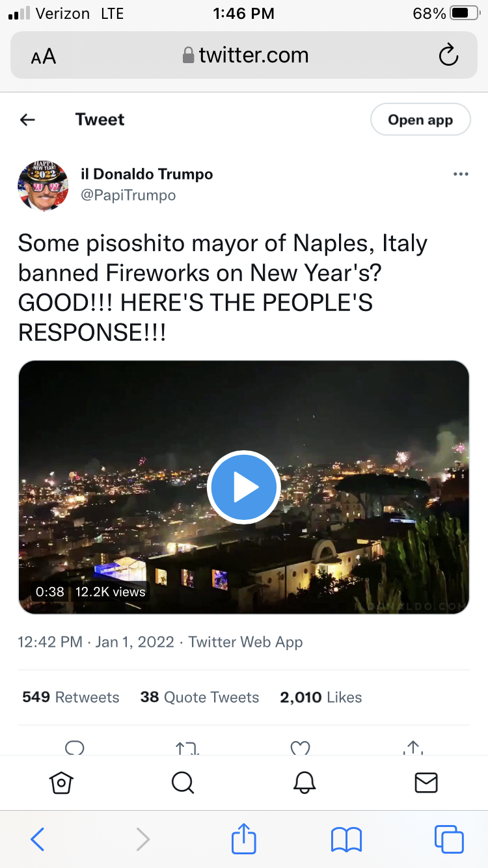
Task: Open Twitter Home tab icon
Action: (x=61, y=782)
